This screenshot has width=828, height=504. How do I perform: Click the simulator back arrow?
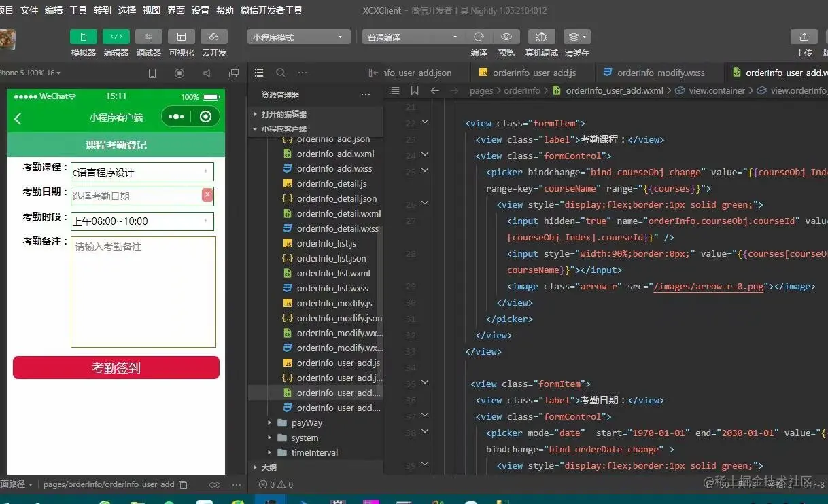[18, 118]
